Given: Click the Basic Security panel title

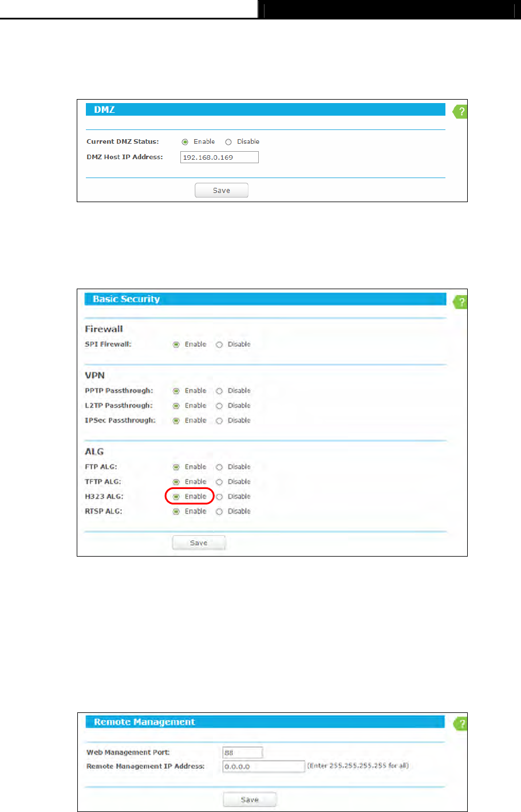Looking at the screenshot, I should tap(126, 299).
